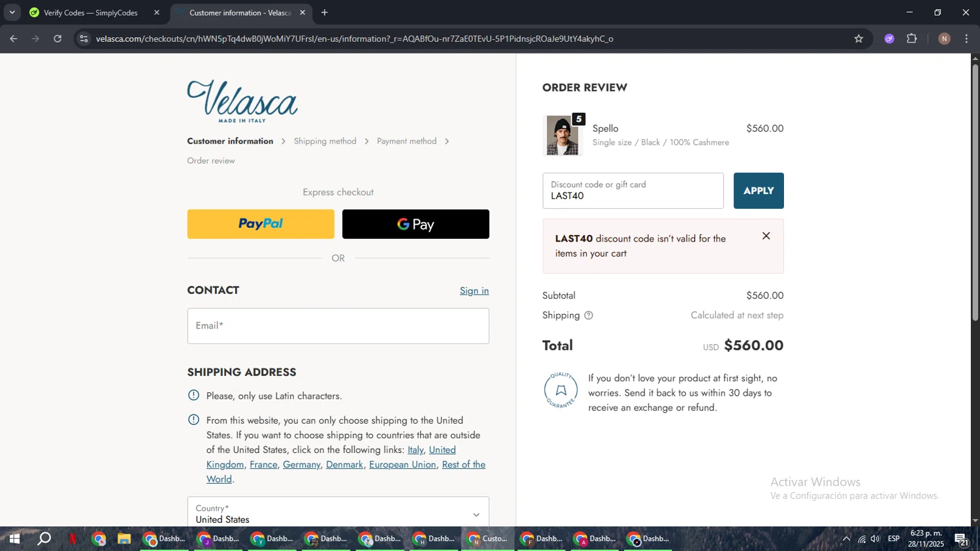Open the Germany shipping link
The width and height of the screenshot is (980, 551).
(301, 464)
